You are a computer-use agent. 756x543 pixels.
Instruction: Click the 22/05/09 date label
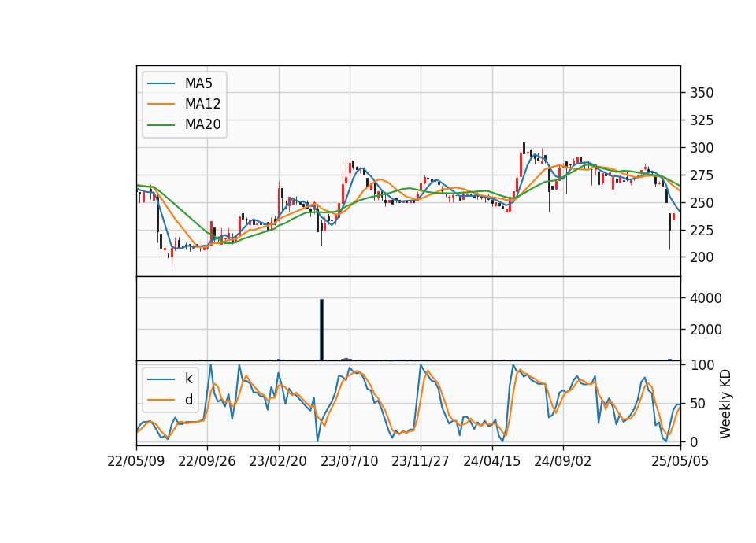pos(136,461)
